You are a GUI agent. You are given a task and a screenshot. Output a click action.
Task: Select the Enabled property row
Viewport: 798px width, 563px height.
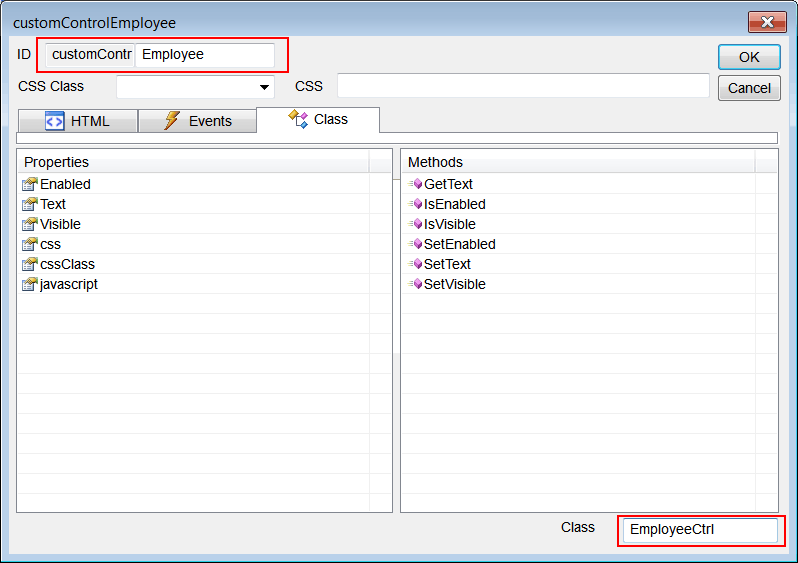point(204,184)
